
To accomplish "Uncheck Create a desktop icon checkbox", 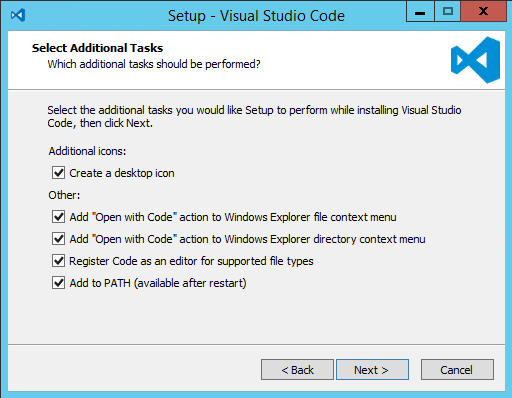I will coord(58,173).
